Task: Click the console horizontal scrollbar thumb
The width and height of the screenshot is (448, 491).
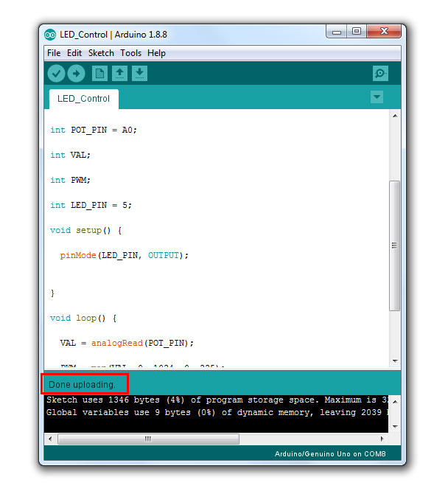Action: click(148, 439)
